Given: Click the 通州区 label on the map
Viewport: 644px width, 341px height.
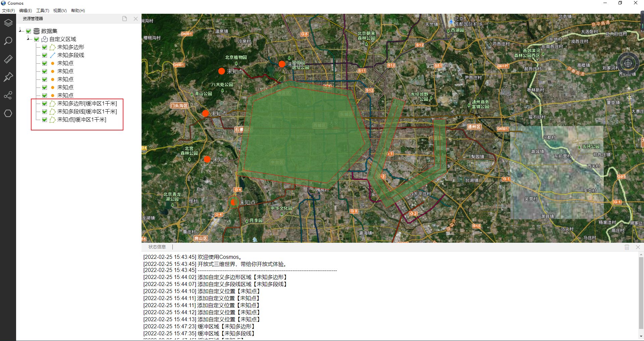Looking at the screenshot, I should coord(474,127).
